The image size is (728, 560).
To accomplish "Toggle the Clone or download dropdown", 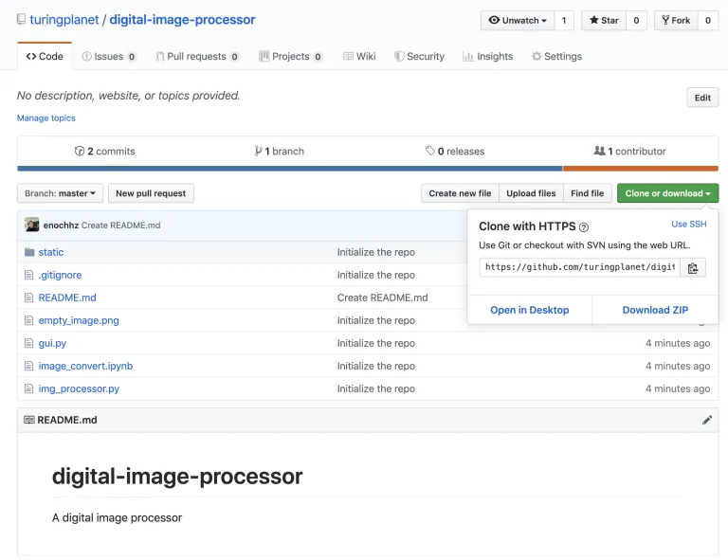I will 667,193.
